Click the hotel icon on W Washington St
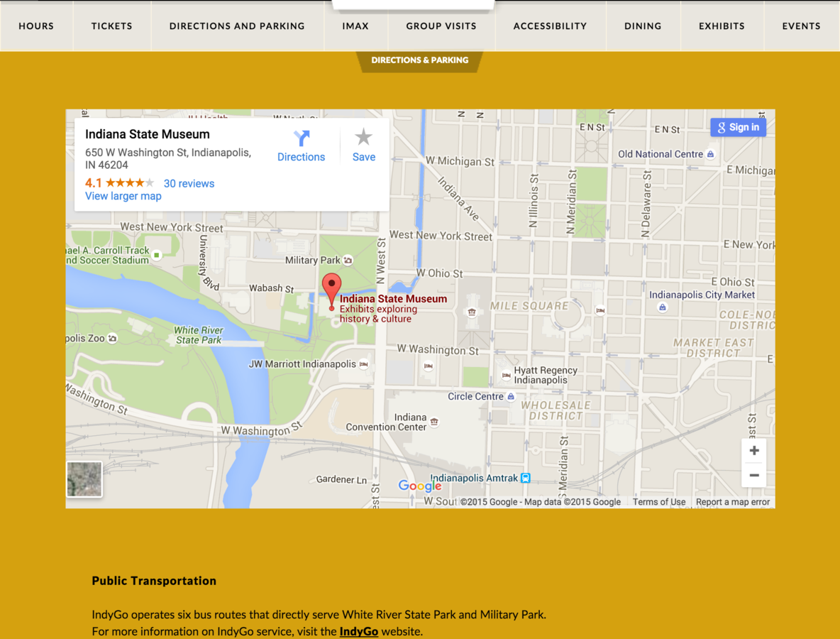This screenshot has height=639, width=840. (x=428, y=366)
